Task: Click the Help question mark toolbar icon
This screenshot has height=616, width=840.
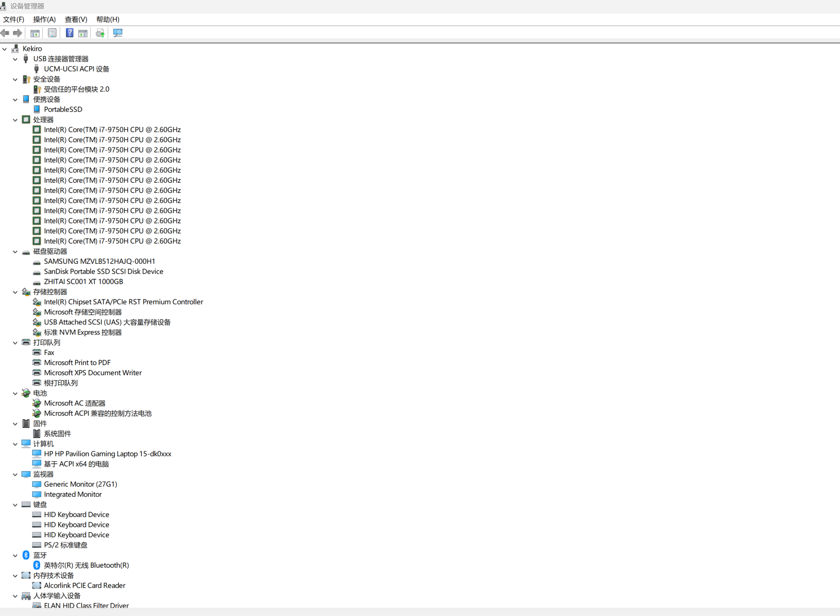Action: coord(69,33)
